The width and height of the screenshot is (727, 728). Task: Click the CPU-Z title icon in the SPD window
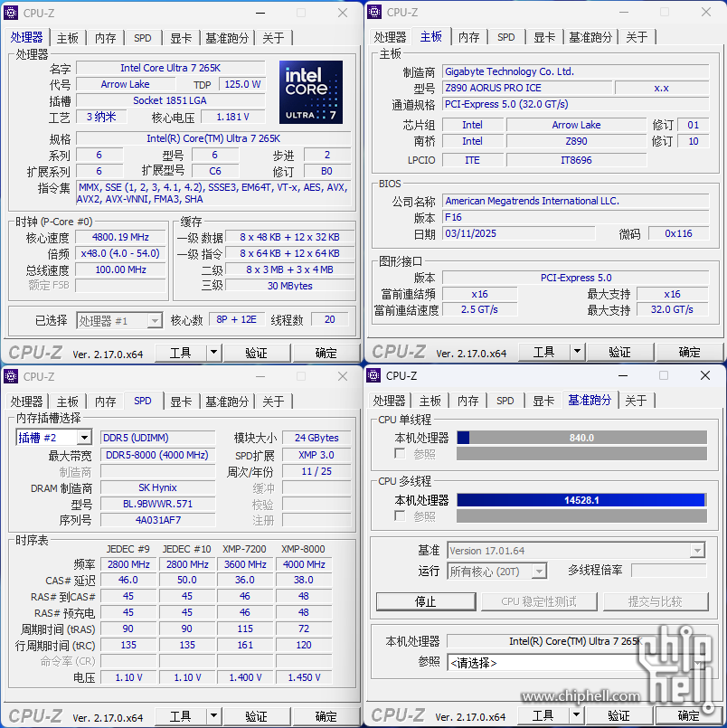[12, 376]
